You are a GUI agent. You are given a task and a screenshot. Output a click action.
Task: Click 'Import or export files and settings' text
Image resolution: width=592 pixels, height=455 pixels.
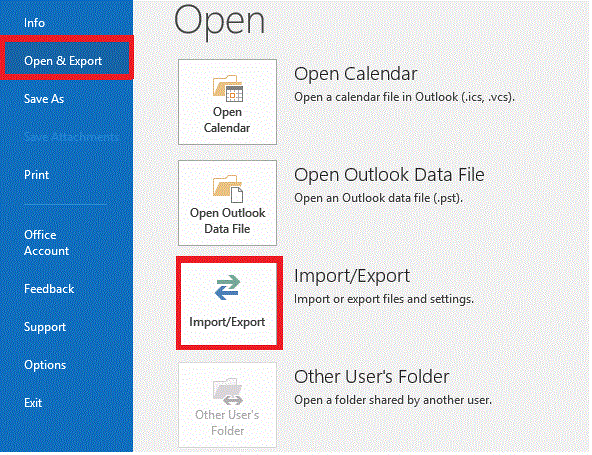click(384, 299)
